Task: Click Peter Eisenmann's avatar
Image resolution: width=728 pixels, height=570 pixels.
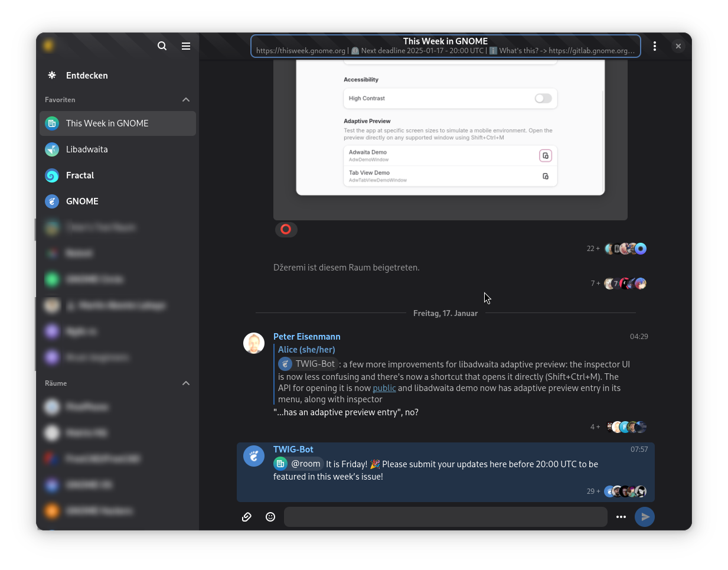Action: [x=254, y=343]
